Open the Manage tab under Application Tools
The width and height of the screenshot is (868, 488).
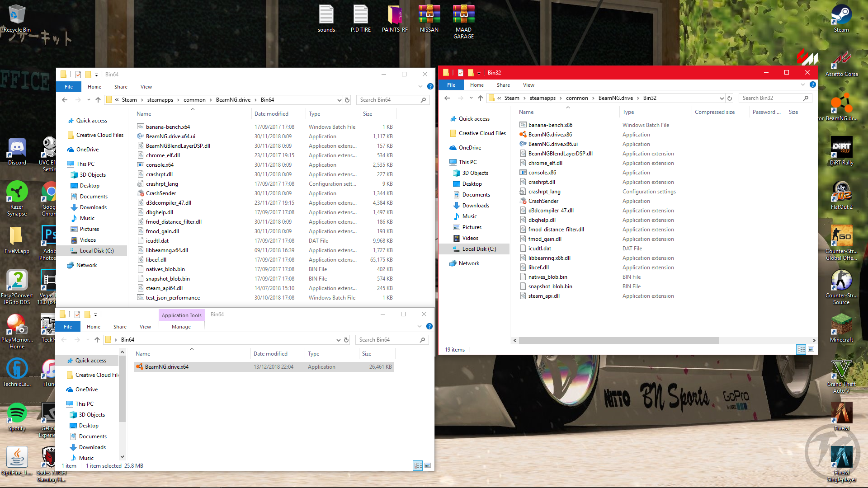pos(181,327)
